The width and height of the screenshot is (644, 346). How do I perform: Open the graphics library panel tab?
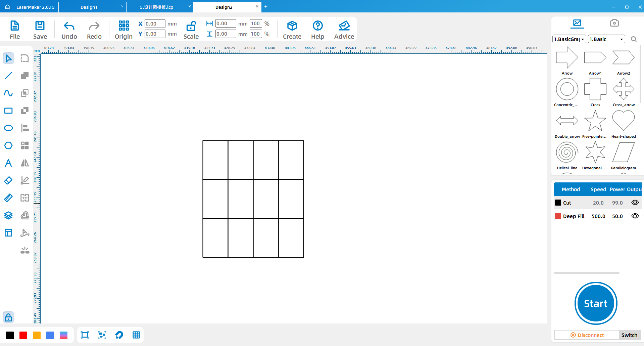click(x=577, y=23)
